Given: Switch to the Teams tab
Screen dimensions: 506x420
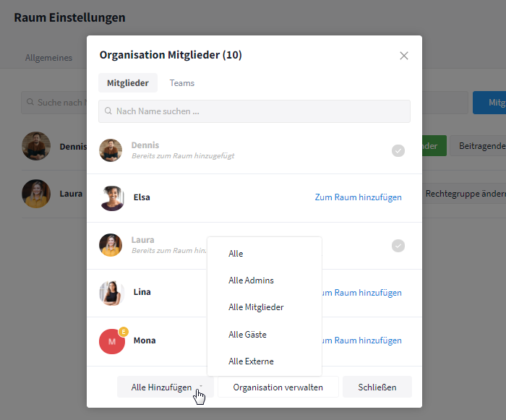Looking at the screenshot, I should tap(182, 83).
